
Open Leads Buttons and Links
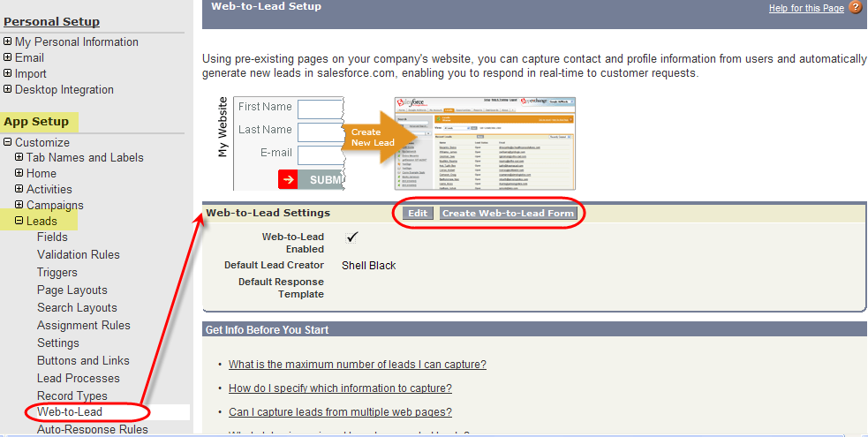[83, 361]
